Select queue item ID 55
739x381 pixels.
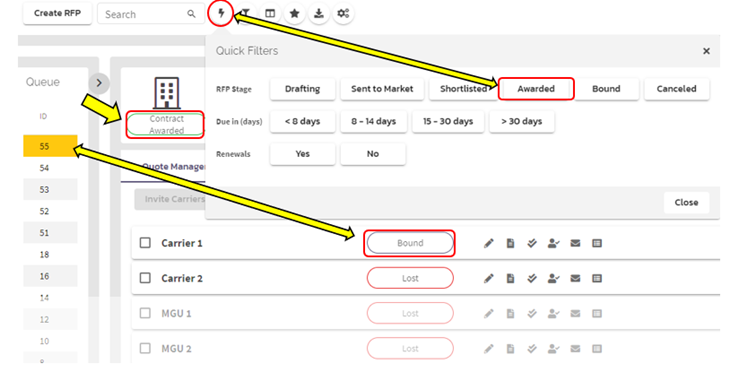[x=50, y=146]
